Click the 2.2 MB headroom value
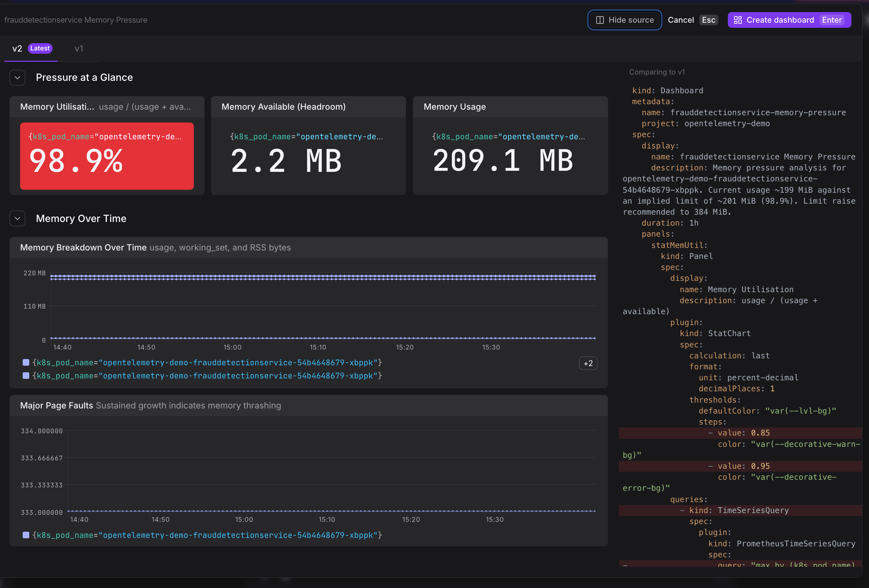Screen dimensions: 869x588 286,161
